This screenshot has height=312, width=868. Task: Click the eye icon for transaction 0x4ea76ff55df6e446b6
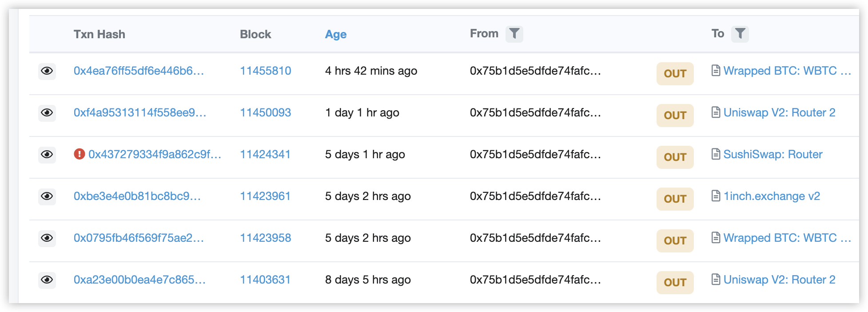coord(47,71)
